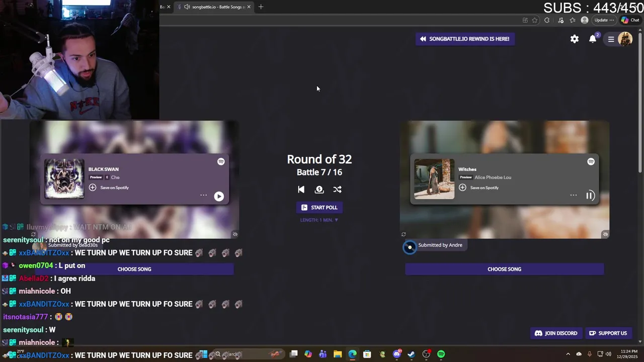Expand the poll Length: 1 min dropdown
Viewport: 644px width, 362px height.
[x=319, y=220]
